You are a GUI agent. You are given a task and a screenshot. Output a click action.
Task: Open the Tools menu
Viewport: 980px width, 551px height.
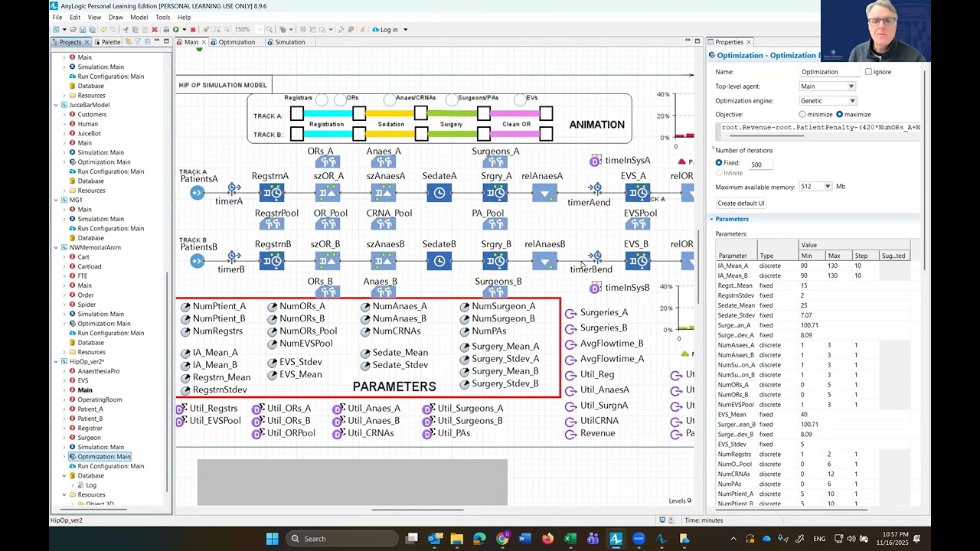click(x=163, y=17)
